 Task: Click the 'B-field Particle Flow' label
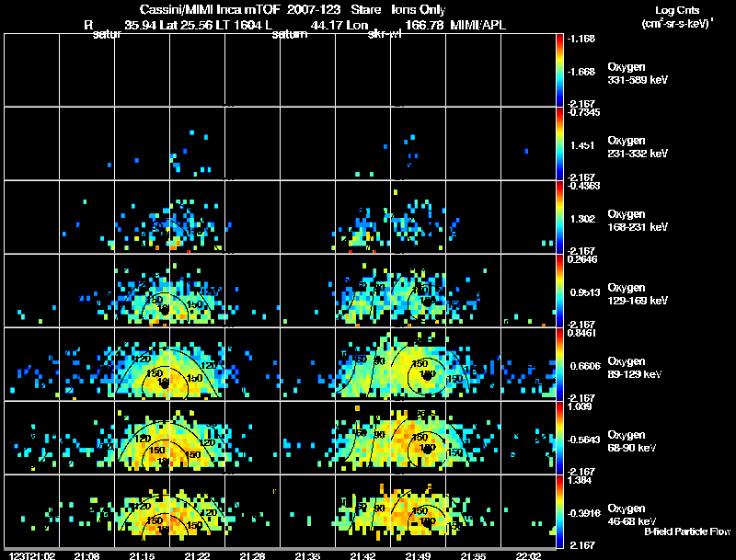[687, 531]
